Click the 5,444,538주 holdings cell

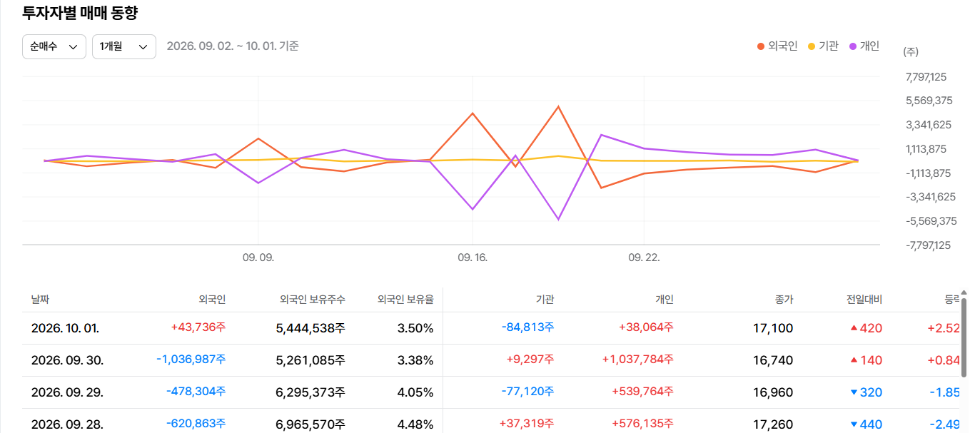point(310,328)
